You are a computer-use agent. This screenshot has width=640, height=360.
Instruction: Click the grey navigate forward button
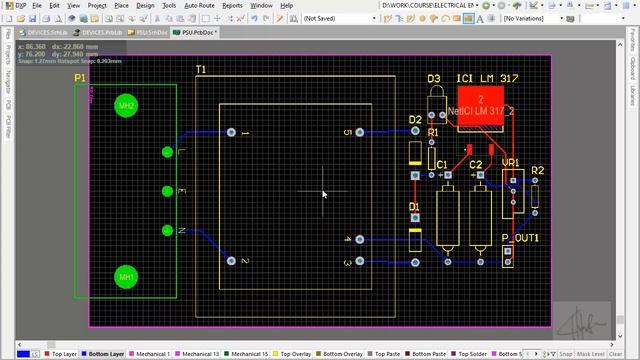click(502, 6)
